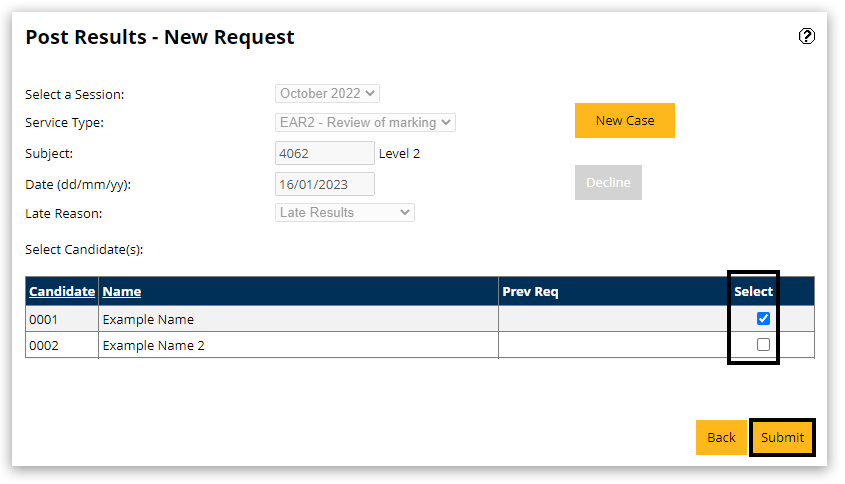Sort by the Candidate column header
This screenshot has width=845, height=484.
(62, 292)
